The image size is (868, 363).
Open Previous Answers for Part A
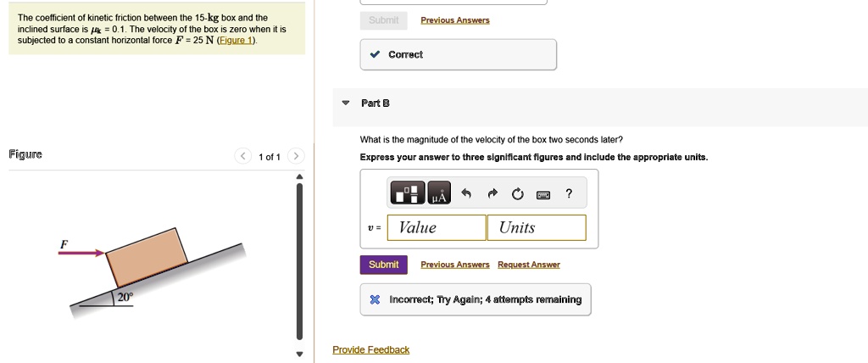tap(455, 20)
